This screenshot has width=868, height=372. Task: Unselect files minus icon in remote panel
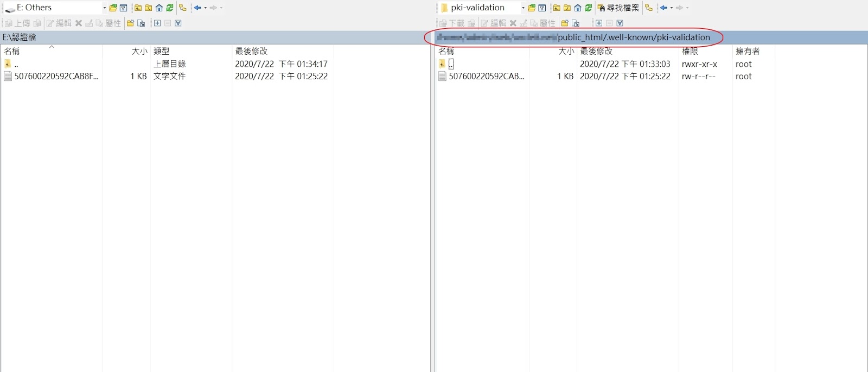pyautogui.click(x=609, y=23)
